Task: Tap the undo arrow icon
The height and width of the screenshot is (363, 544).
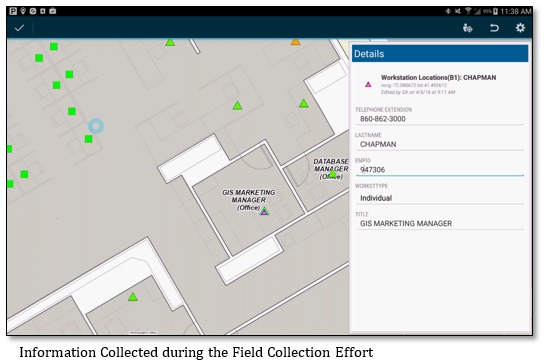Action: click(494, 28)
